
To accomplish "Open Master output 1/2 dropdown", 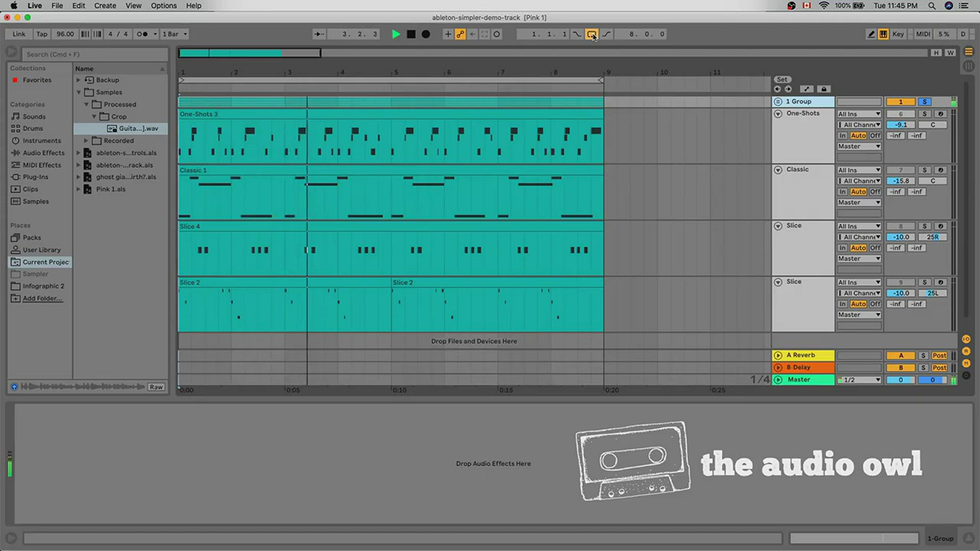I will point(859,380).
